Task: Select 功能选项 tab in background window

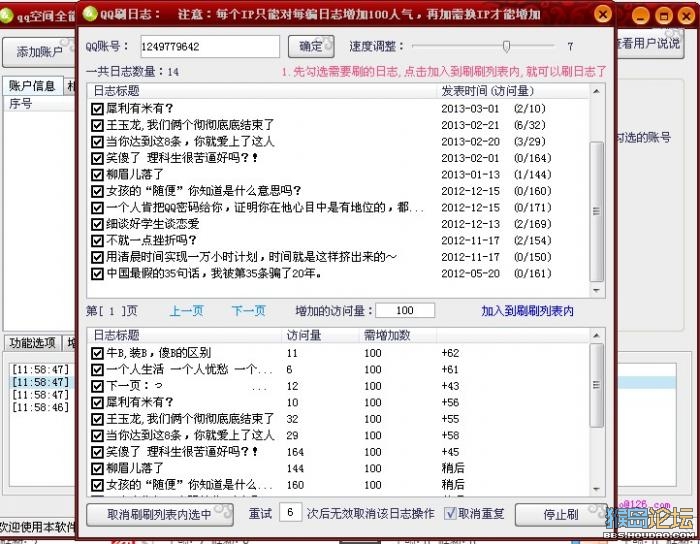Action: (x=32, y=343)
